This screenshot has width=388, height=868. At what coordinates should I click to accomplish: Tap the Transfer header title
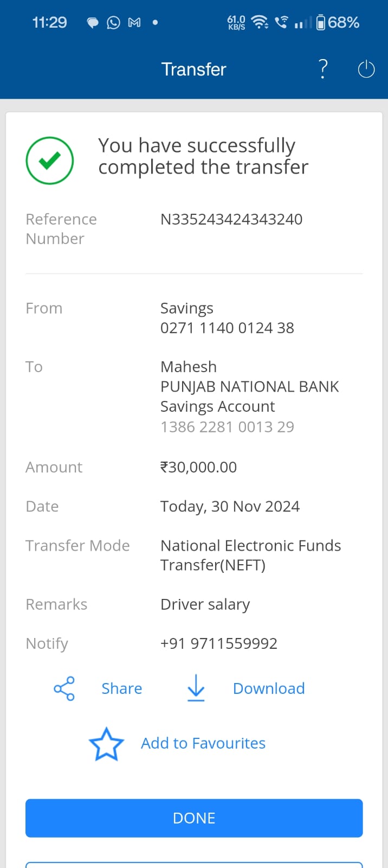point(193,69)
